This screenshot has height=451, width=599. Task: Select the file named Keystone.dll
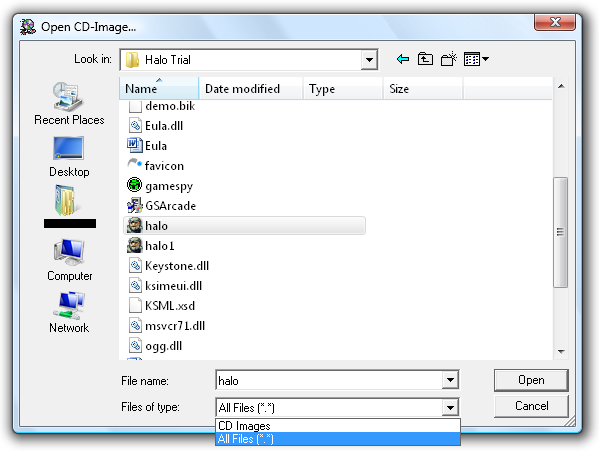tap(177, 266)
